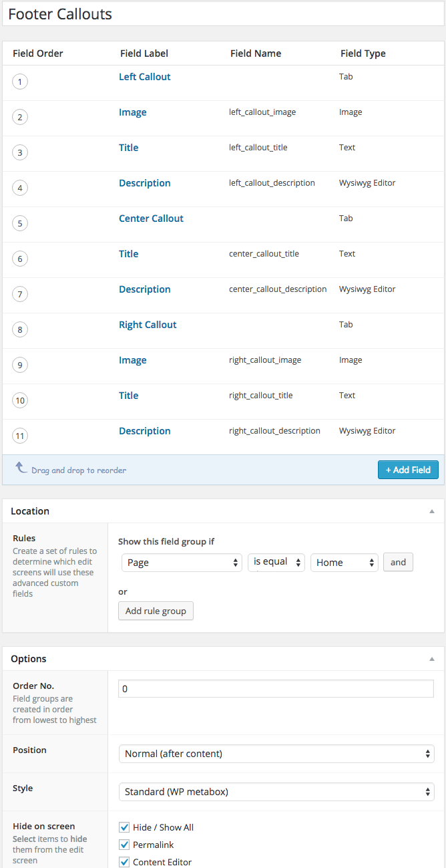446x868 pixels.
Task: Click the field order circle numbered 10
Action: point(20,401)
